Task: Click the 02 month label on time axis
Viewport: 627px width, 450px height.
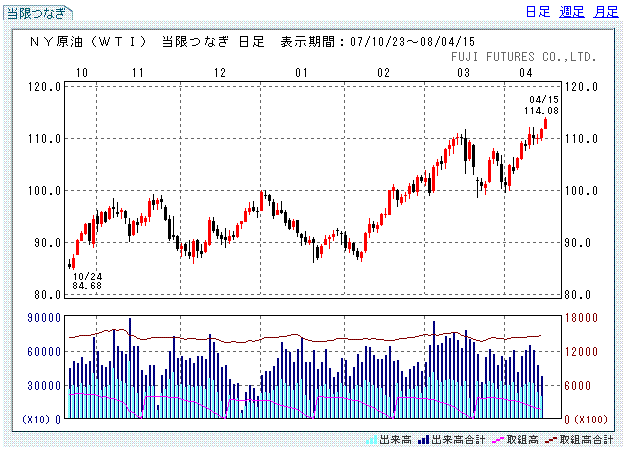Action: (x=384, y=73)
